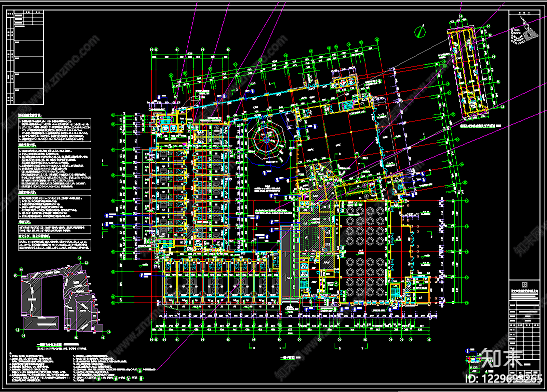The height and width of the screenshot is (392, 547).
Task: Click the revision table in the upper-left corner
Action: pyautogui.click(x=25, y=57)
